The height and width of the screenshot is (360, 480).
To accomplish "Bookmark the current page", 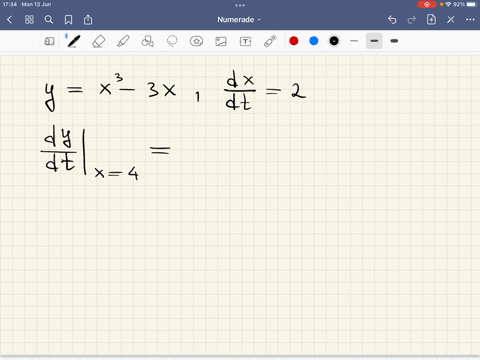I will 68,20.
